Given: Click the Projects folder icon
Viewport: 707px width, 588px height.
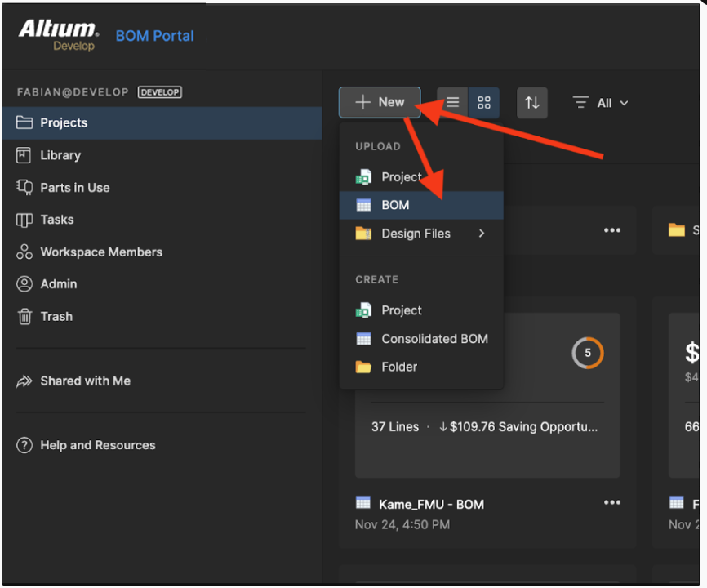Looking at the screenshot, I should pyautogui.click(x=24, y=122).
